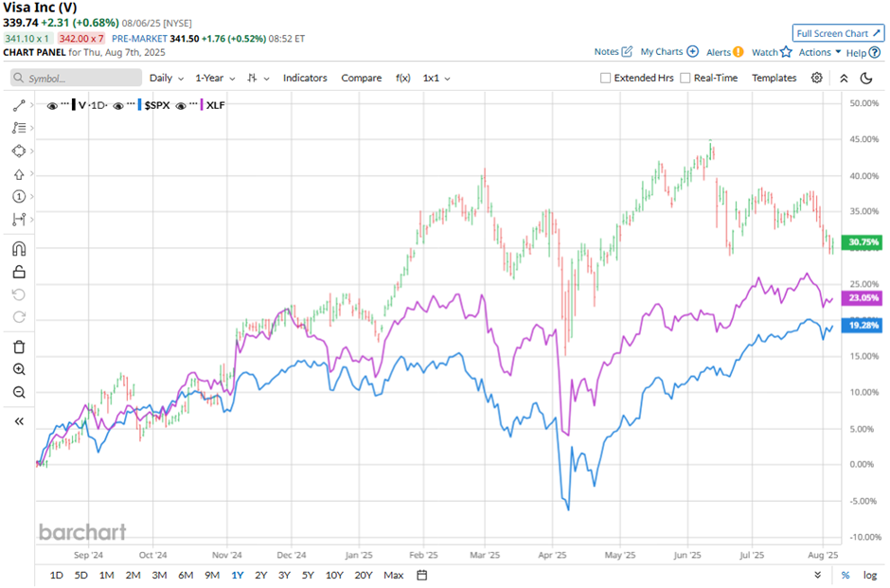This screenshot has width=890, height=588.
Task: Toggle the log scale button
Action: [x=870, y=575]
